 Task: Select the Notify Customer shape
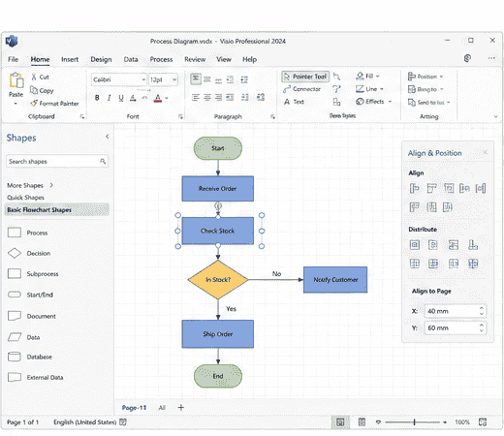click(335, 280)
